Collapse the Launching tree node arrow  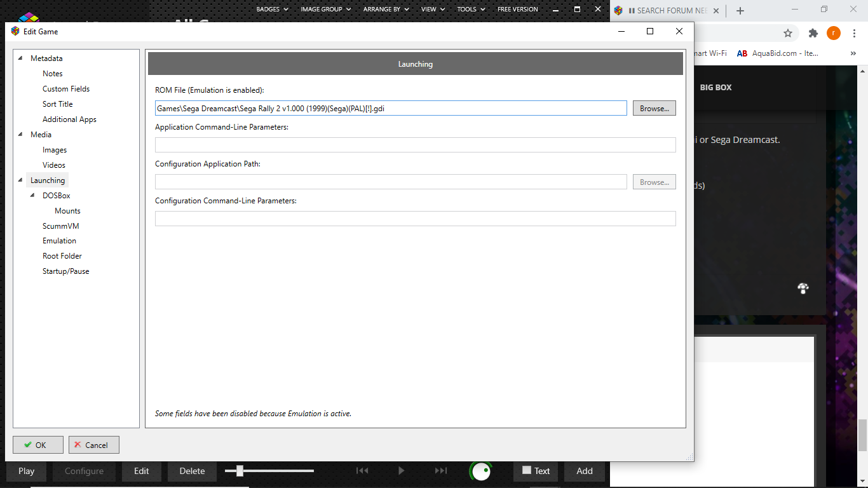[x=21, y=180]
